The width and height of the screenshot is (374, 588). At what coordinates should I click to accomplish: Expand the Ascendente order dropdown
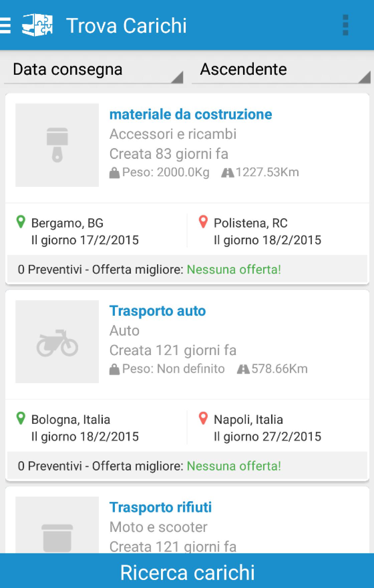click(280, 70)
